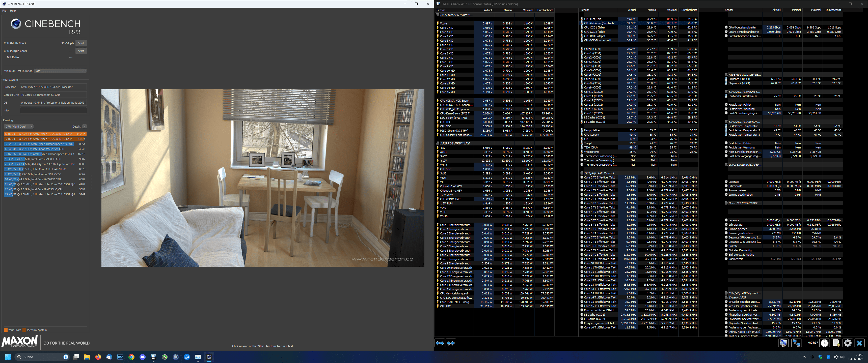
Task: Select Wassertemp sensor row
Action: coord(639,152)
